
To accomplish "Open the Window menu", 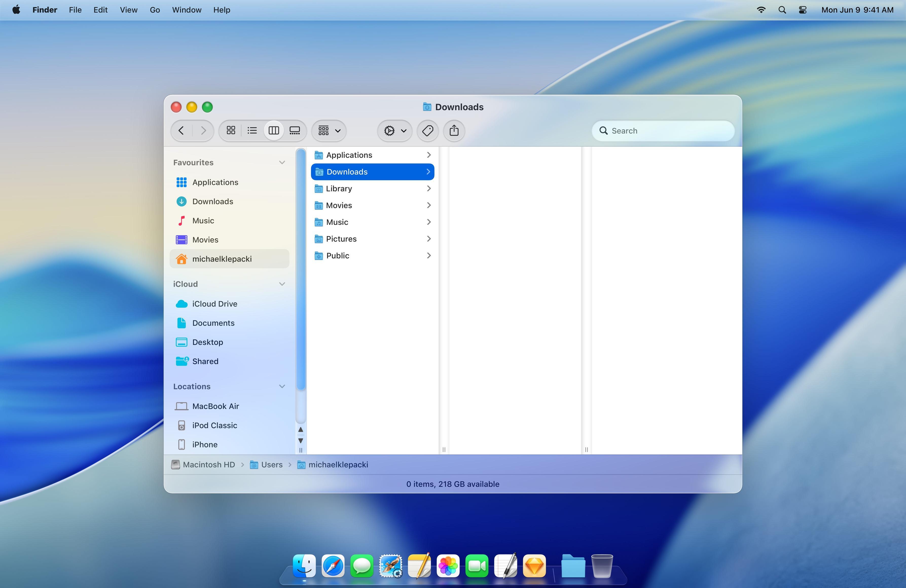I will pyautogui.click(x=187, y=10).
